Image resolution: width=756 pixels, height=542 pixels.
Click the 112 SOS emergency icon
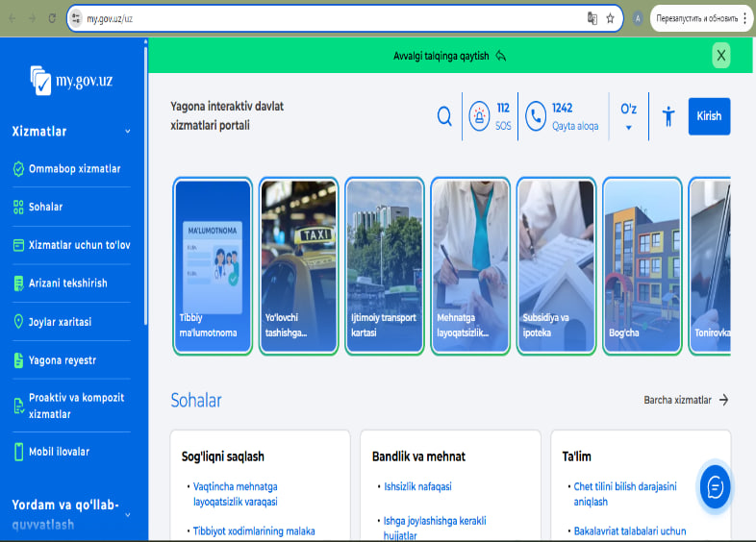(x=479, y=116)
